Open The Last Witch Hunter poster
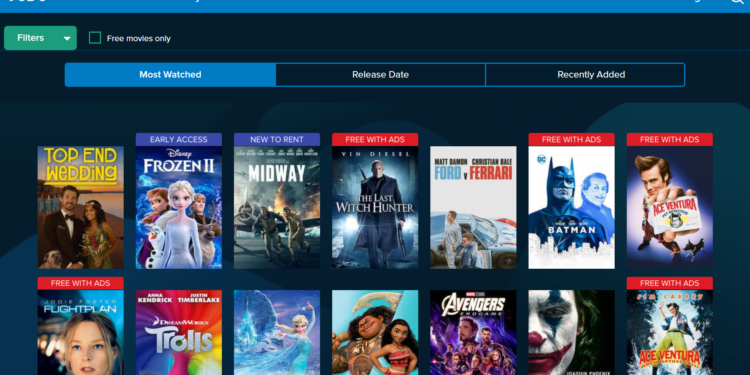750x375 pixels. click(x=375, y=207)
